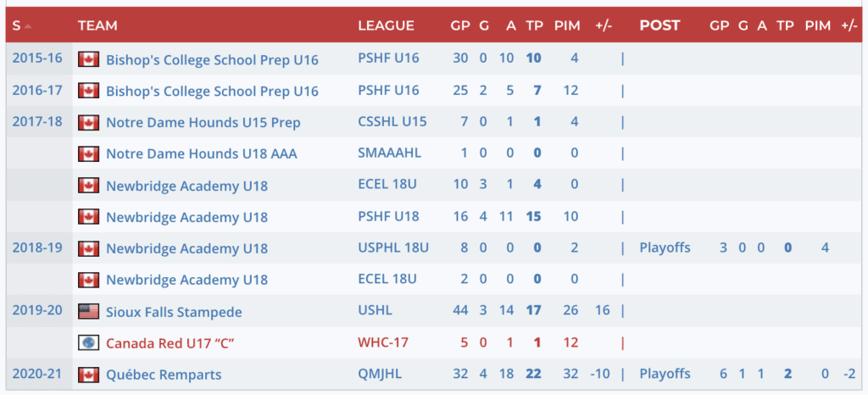
Task: Click the Canadian flag in the 2016-17 row
Action: point(88,91)
